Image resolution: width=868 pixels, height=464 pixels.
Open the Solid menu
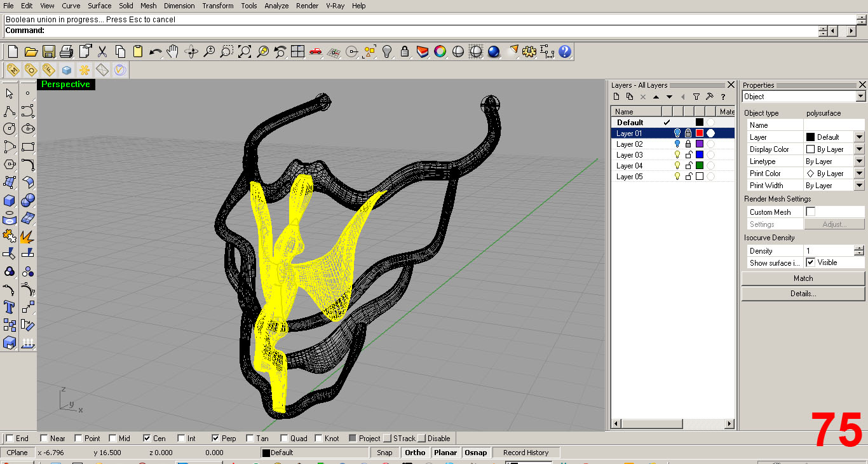coord(126,6)
